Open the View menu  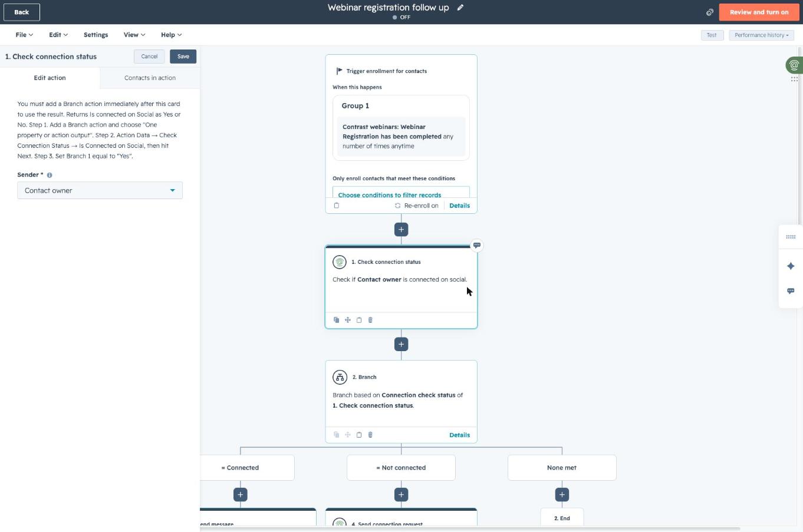134,35
